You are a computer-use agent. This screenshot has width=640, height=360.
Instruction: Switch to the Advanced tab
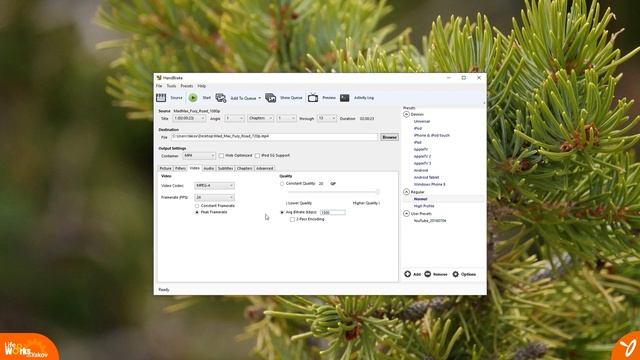[x=264, y=168]
